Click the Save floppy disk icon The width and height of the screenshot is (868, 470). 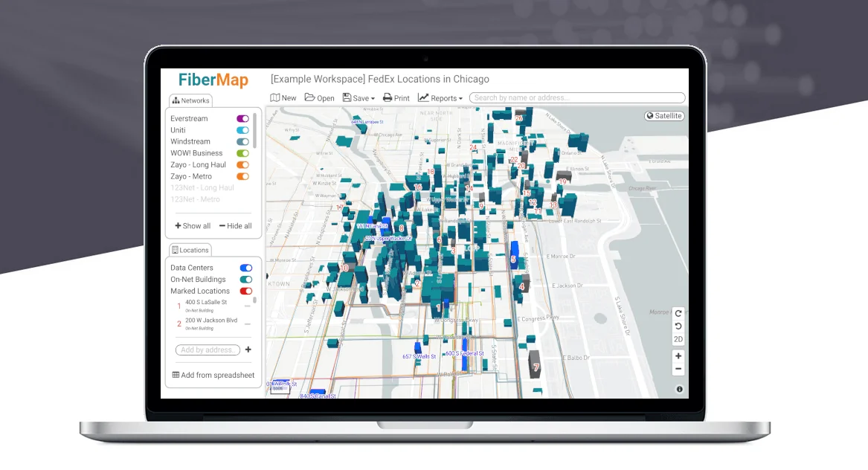coord(347,97)
